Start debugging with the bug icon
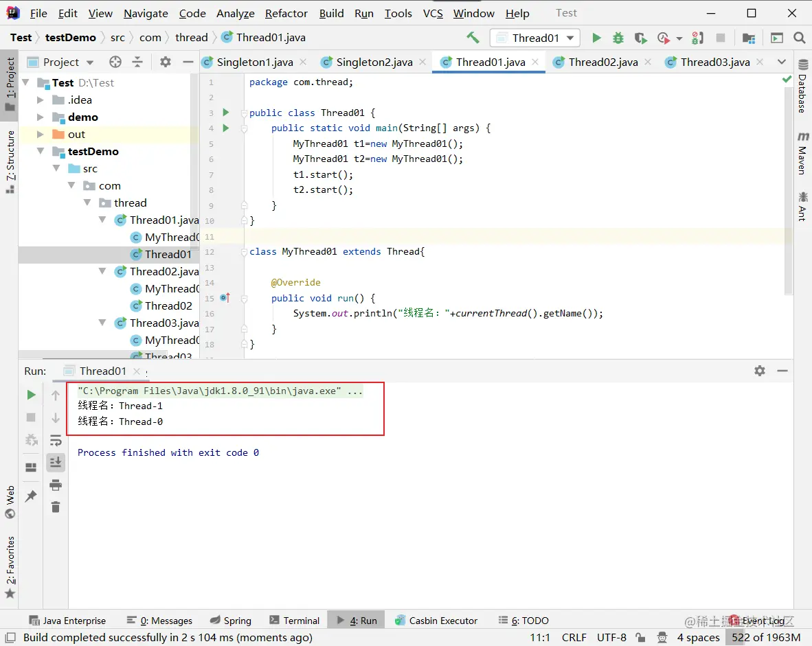This screenshot has height=646, width=812. [x=618, y=38]
